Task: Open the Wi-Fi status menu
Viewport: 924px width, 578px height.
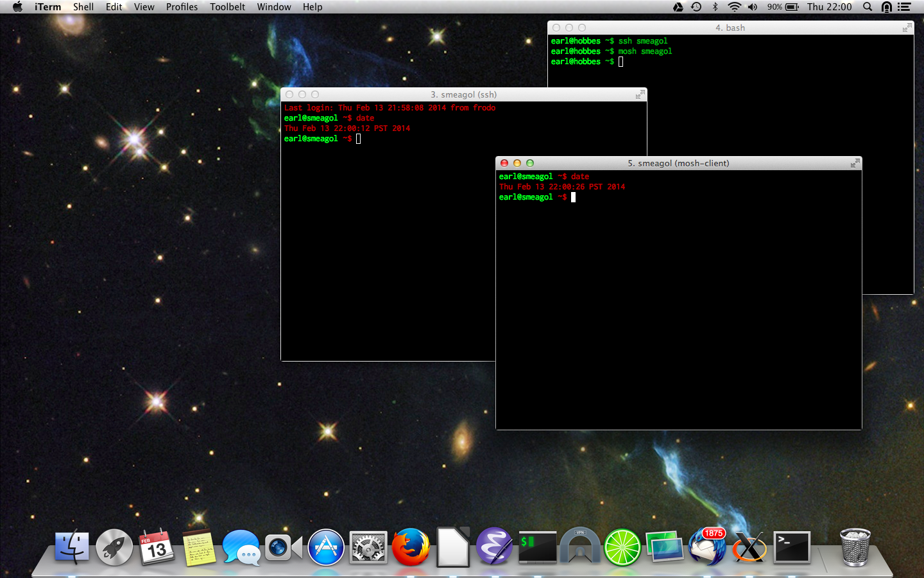Action: [734, 7]
